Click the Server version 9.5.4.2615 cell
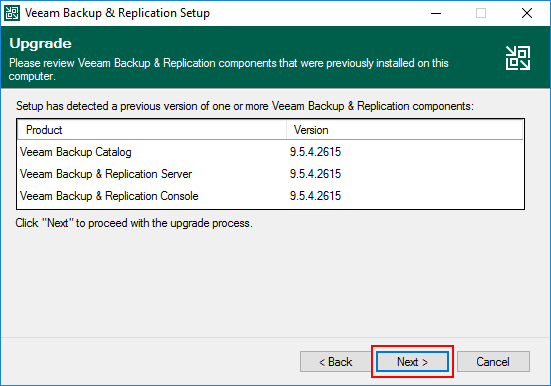This screenshot has height=386, width=551. pos(315,174)
